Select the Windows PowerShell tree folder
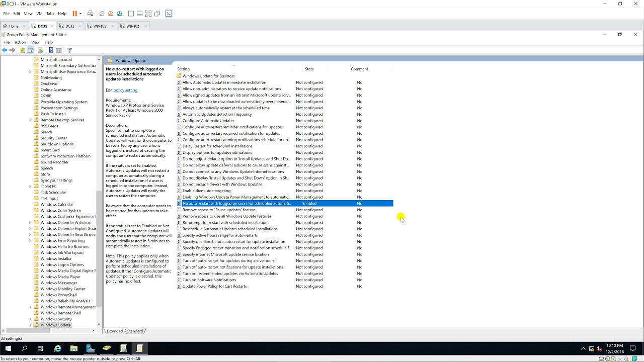Image resolution: width=644 pixels, height=362 pixels. coord(58,295)
